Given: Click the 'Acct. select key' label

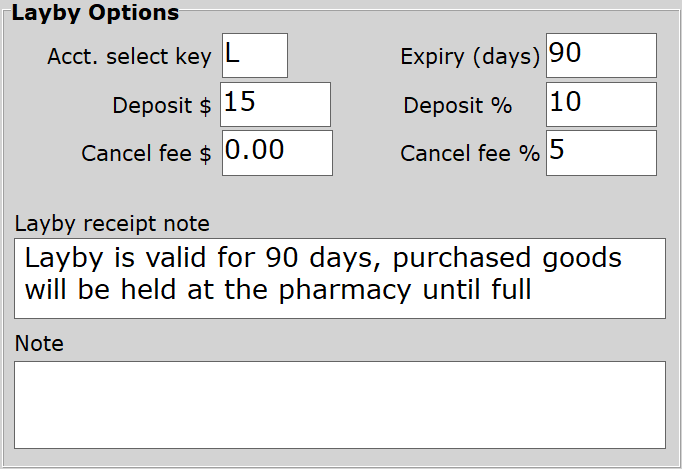Looking at the screenshot, I should pyautogui.click(x=129, y=57).
